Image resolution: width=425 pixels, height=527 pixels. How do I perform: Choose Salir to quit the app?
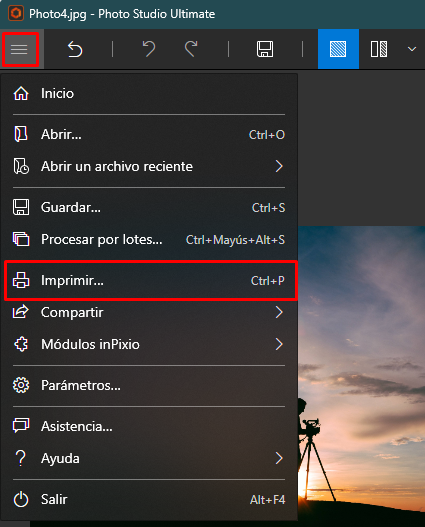[x=149, y=499]
